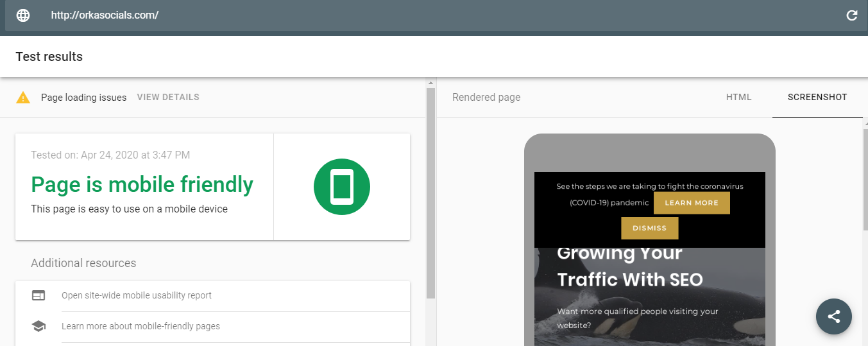Click the mobile usability report icon
This screenshot has width=868, height=346.
click(x=38, y=296)
